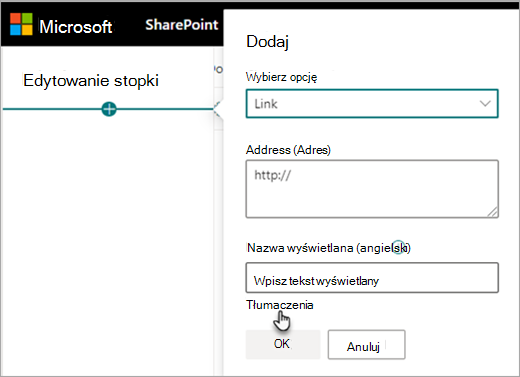
Task: Click the Wpisz tekst wyświetlany display name field
Action: click(x=372, y=278)
